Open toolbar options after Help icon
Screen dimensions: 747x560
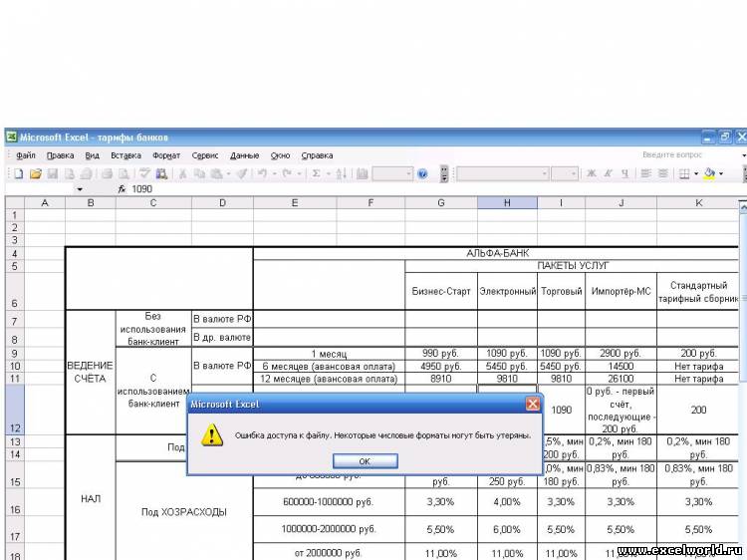point(443,173)
